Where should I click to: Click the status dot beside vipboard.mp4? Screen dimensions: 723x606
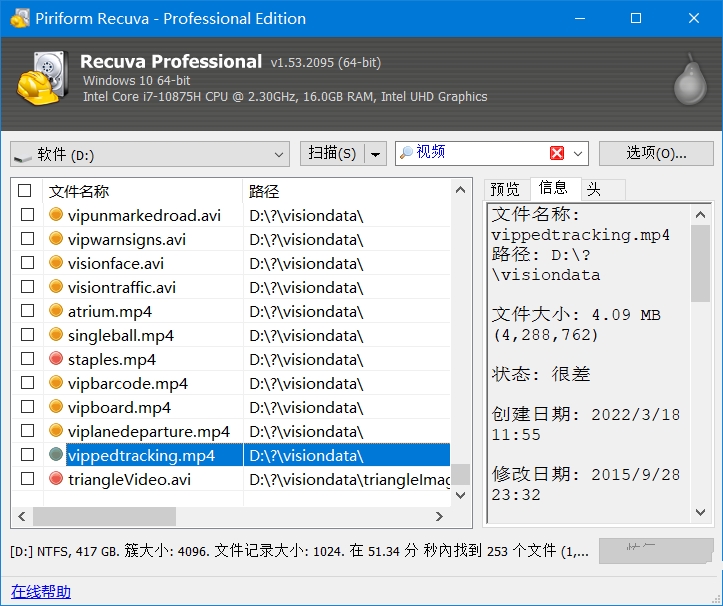tap(56, 406)
